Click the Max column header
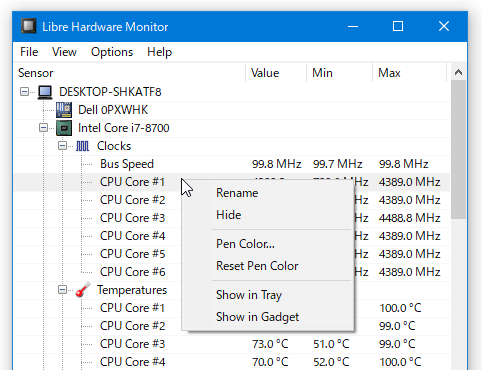Image resolution: width=482 pixels, height=370 pixels. pyautogui.click(x=409, y=73)
